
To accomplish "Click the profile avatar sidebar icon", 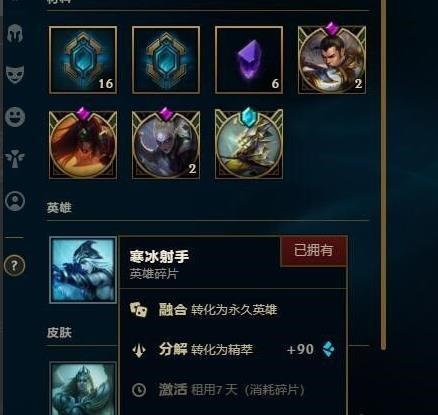I will click(x=15, y=201).
